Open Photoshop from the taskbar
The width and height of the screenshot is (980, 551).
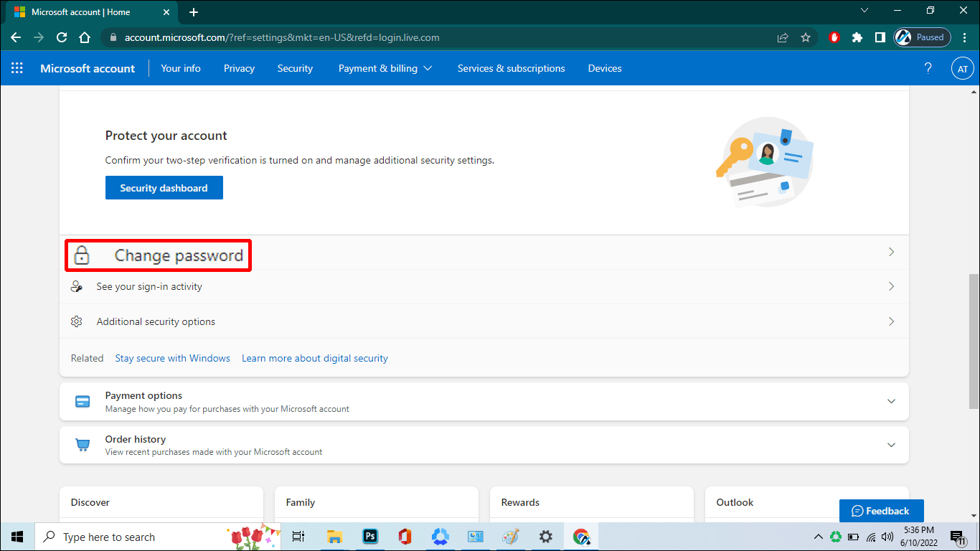(x=369, y=536)
